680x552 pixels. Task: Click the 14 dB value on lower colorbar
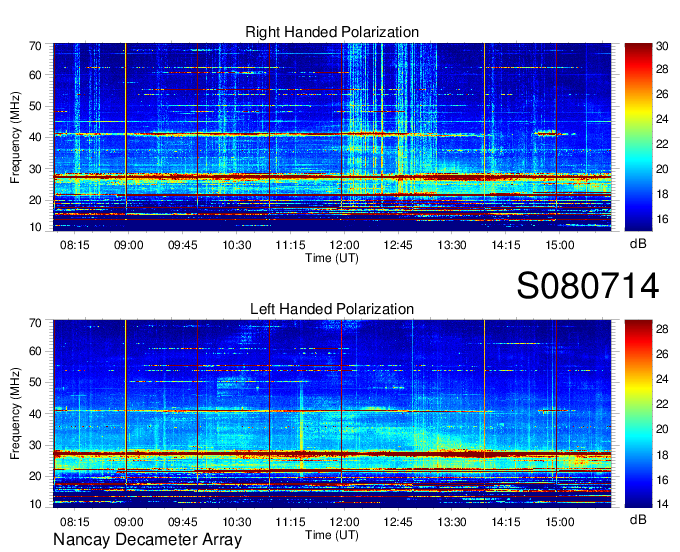[662, 504]
